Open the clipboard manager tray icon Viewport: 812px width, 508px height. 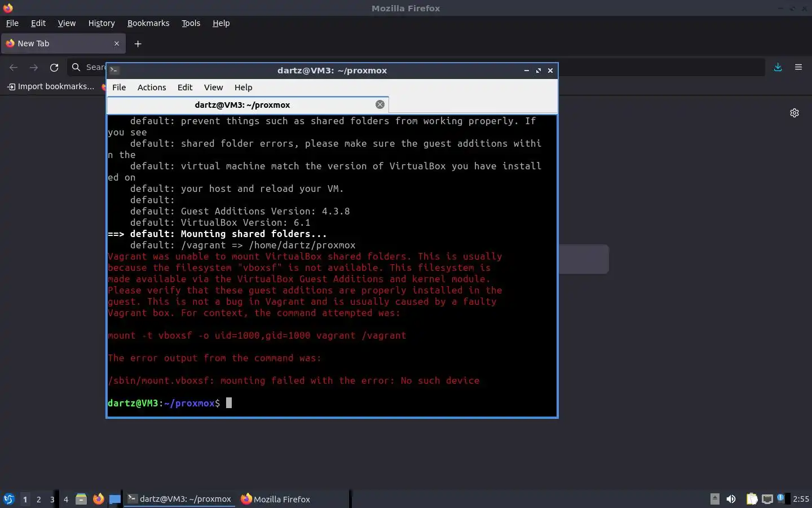[x=752, y=499]
